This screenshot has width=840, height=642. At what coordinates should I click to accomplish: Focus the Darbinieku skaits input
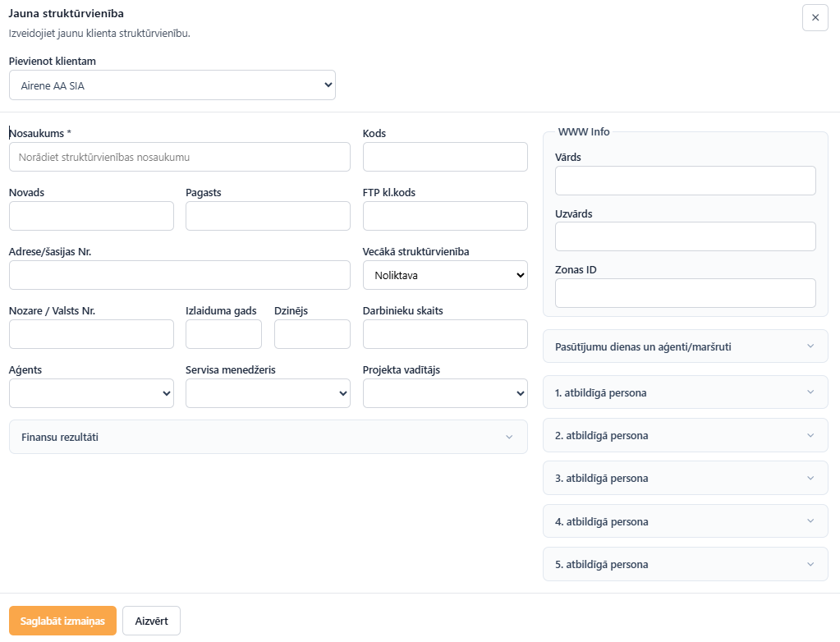pyautogui.click(x=445, y=334)
